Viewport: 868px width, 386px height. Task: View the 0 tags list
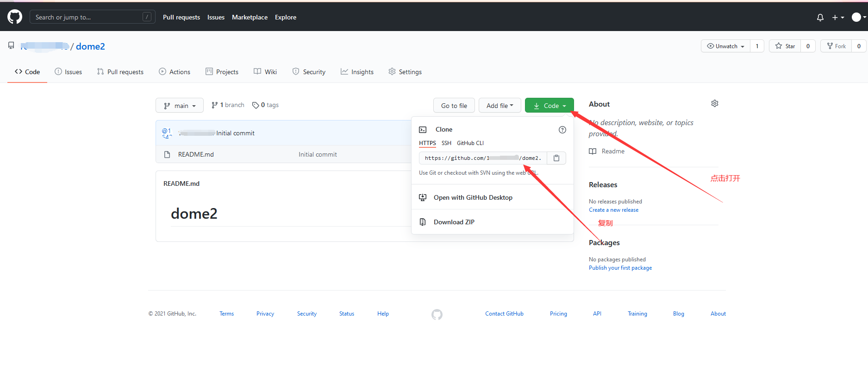point(265,105)
